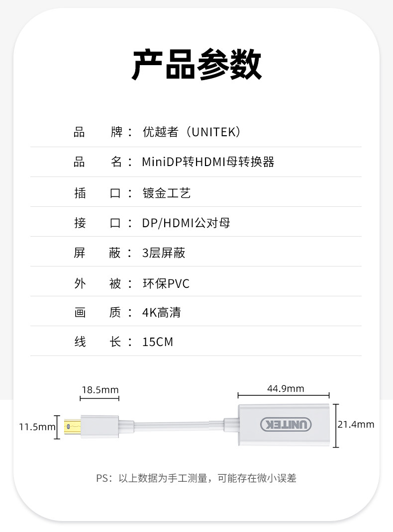
Task: Click the 画质 row label
Action: pos(98,312)
